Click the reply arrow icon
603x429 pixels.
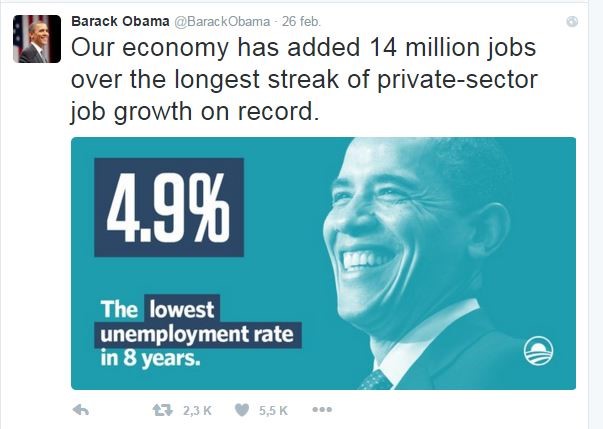pos(81,411)
